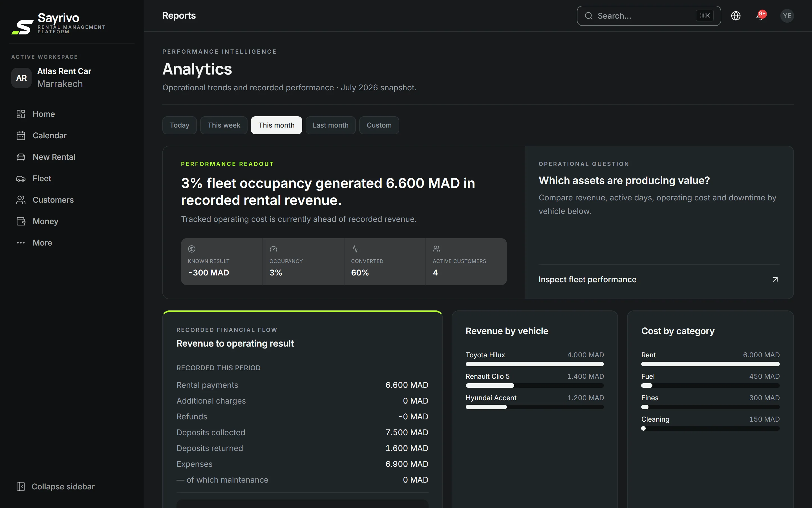The width and height of the screenshot is (812, 508).
Task: Select the This month period tab
Action: point(277,125)
